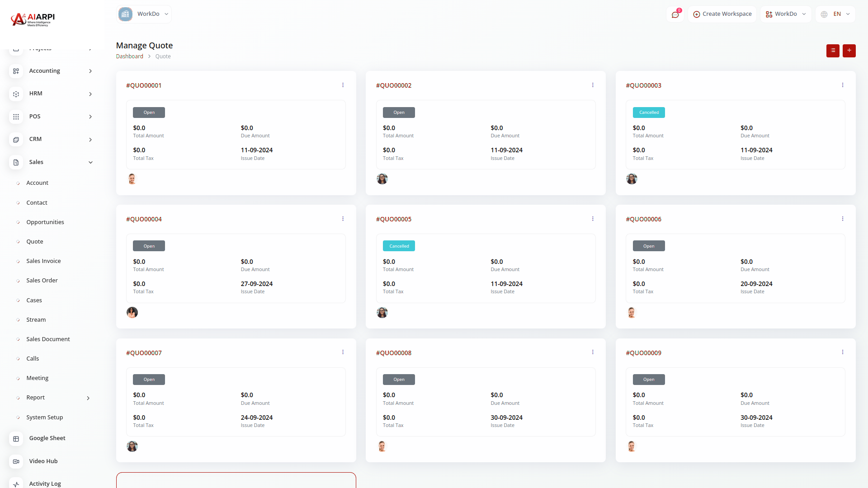Click issue date 24-09-2024
This screenshot has height=488, width=868.
click(x=257, y=418)
